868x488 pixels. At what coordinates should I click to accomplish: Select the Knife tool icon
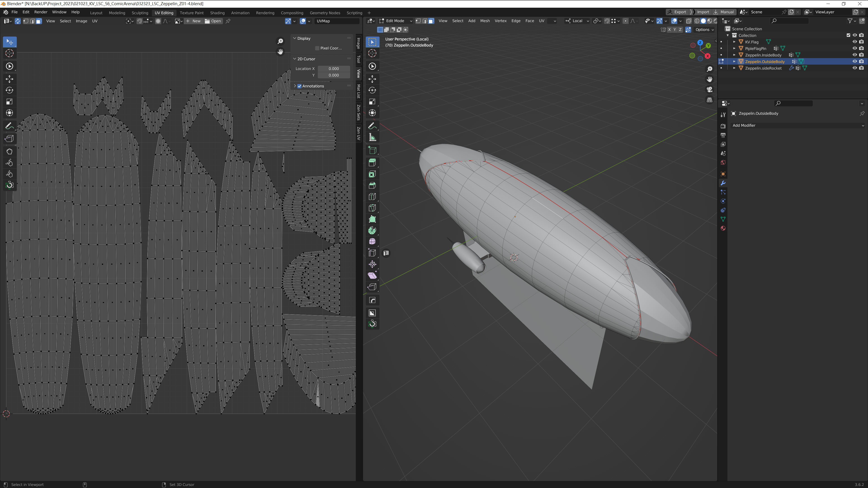372,208
